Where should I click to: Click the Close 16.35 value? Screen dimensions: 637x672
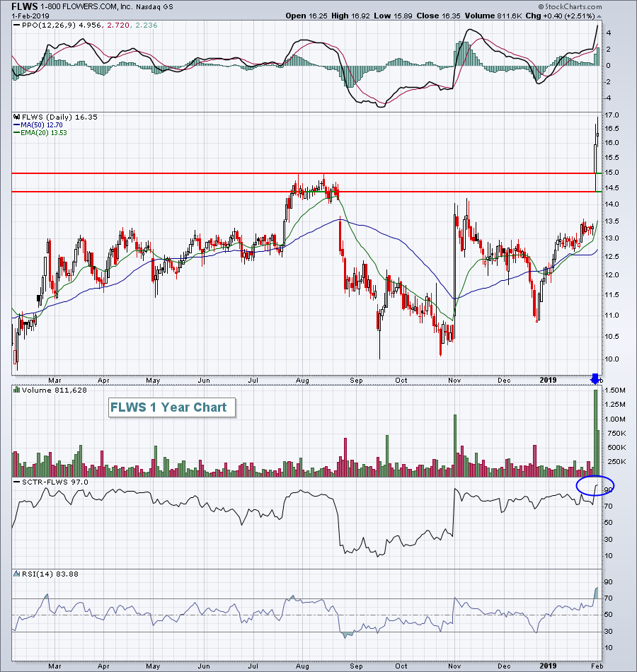[x=438, y=16]
